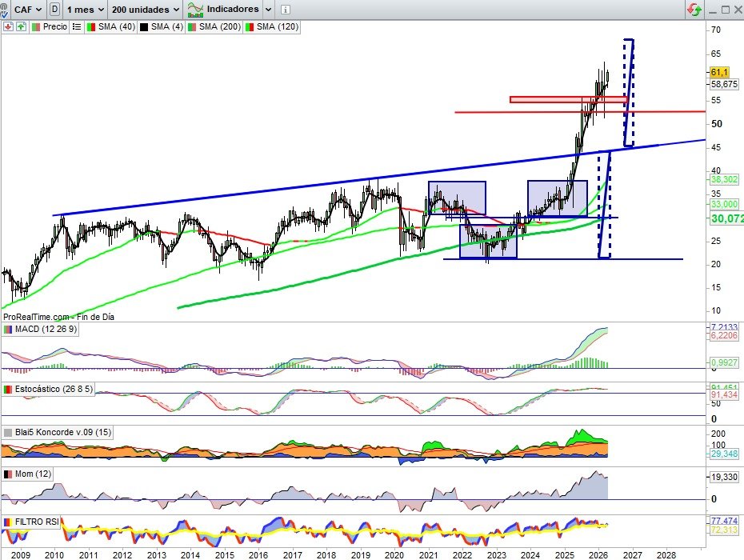
Task: Click the SMA (120) color swatch
Action: 250,27
